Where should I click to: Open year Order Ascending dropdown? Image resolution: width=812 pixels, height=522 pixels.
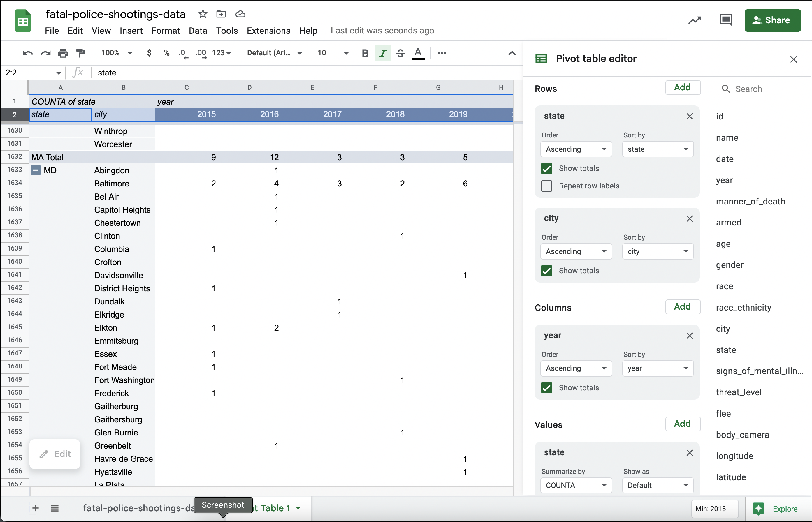[x=576, y=368]
